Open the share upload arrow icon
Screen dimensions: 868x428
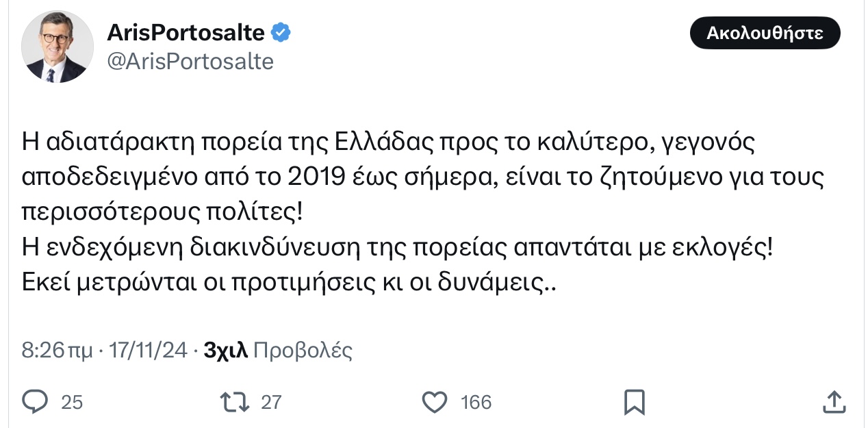[x=832, y=401]
